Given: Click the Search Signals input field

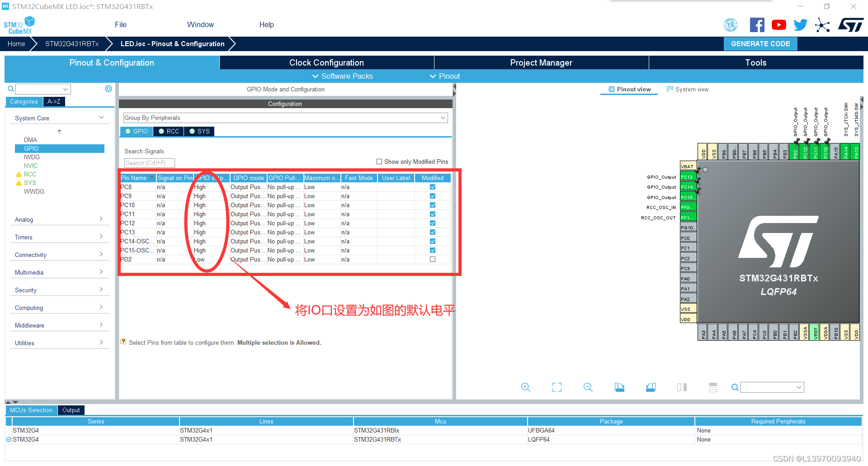Looking at the screenshot, I should click(149, 163).
